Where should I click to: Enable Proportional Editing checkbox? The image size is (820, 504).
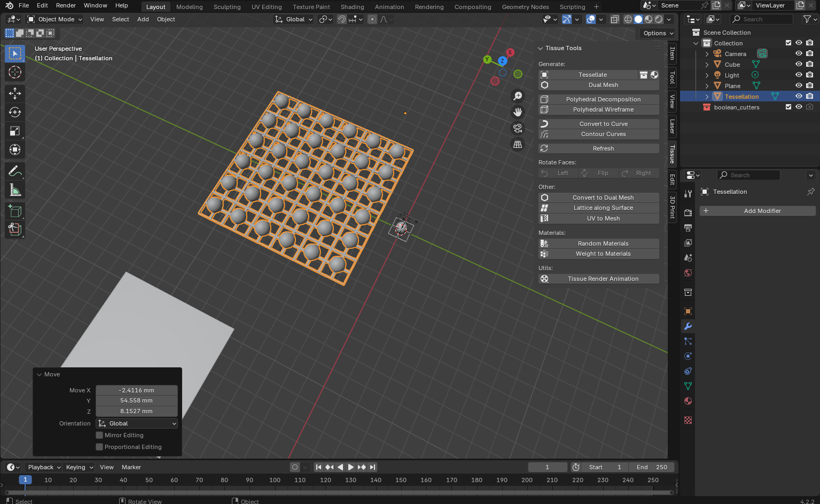(x=99, y=447)
